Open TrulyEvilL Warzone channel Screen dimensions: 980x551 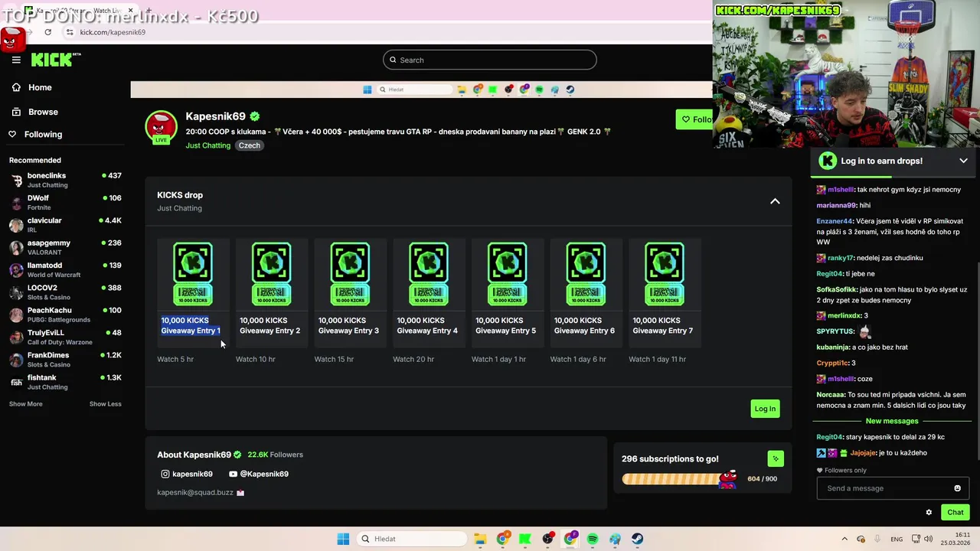coord(65,337)
